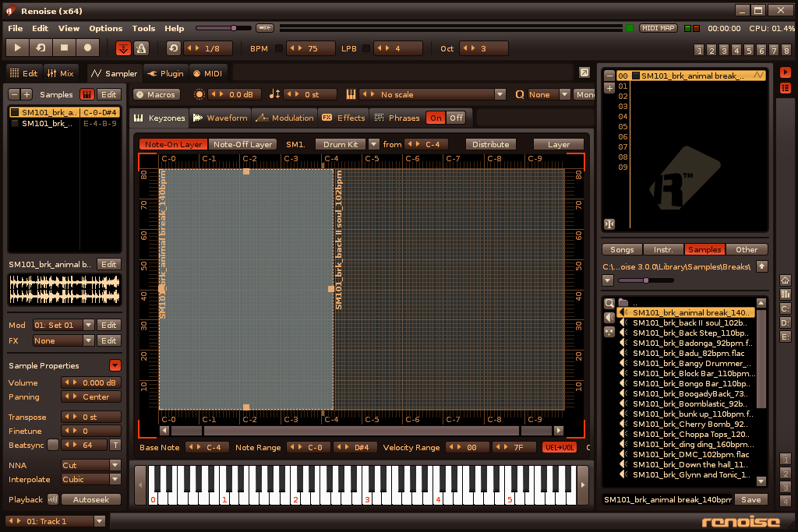This screenshot has height=532, width=798.
Task: Select the second SM101_brk sample E-4-B-9
Action: pyautogui.click(x=65, y=123)
